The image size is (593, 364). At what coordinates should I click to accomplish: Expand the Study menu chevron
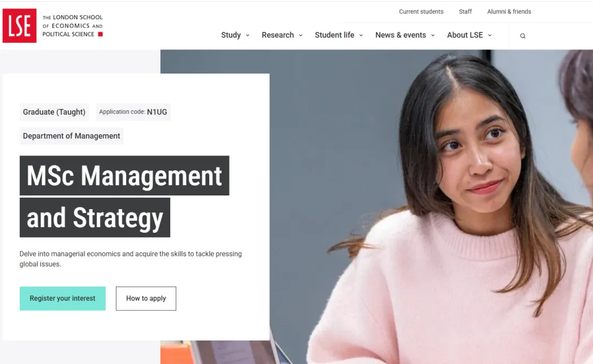(x=248, y=35)
